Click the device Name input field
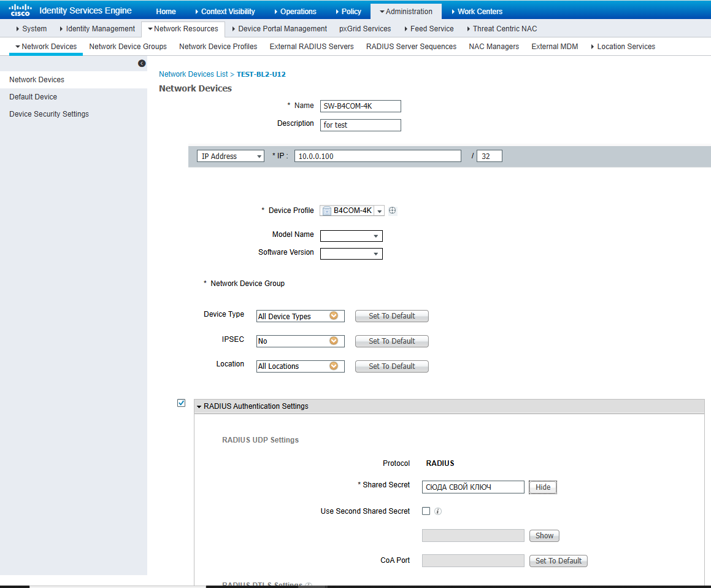This screenshot has width=711, height=588. 360,106
